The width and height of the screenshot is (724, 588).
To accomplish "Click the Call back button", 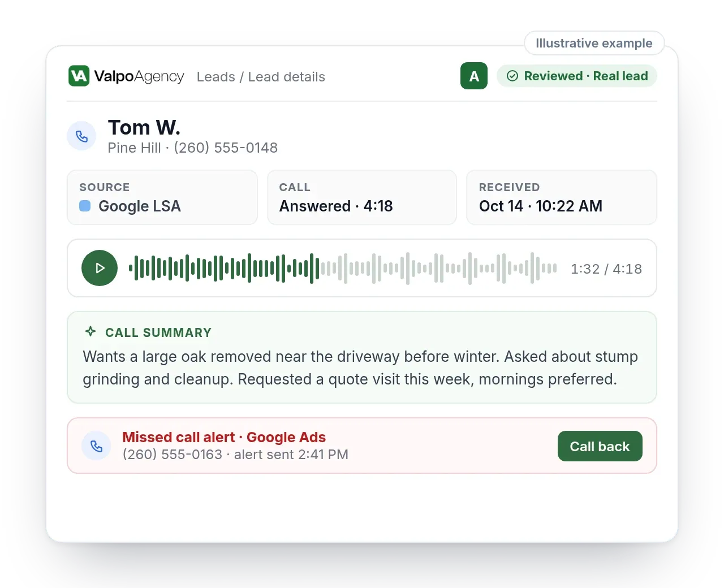I will (x=600, y=446).
